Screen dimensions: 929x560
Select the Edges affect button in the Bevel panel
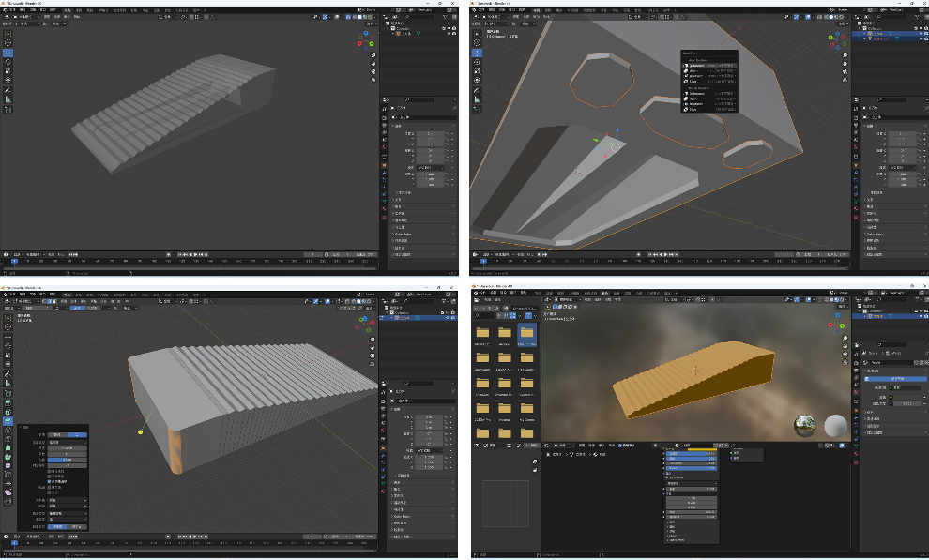pos(79,434)
